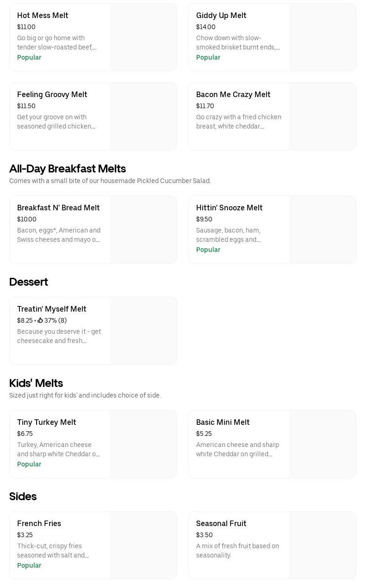Open Feeling Groovy Melt details
Image resolution: width=372 pixels, height=588 pixels.
pos(52,94)
